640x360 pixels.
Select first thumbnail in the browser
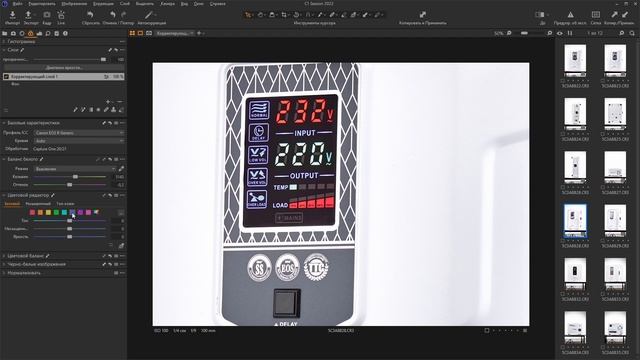(575, 60)
